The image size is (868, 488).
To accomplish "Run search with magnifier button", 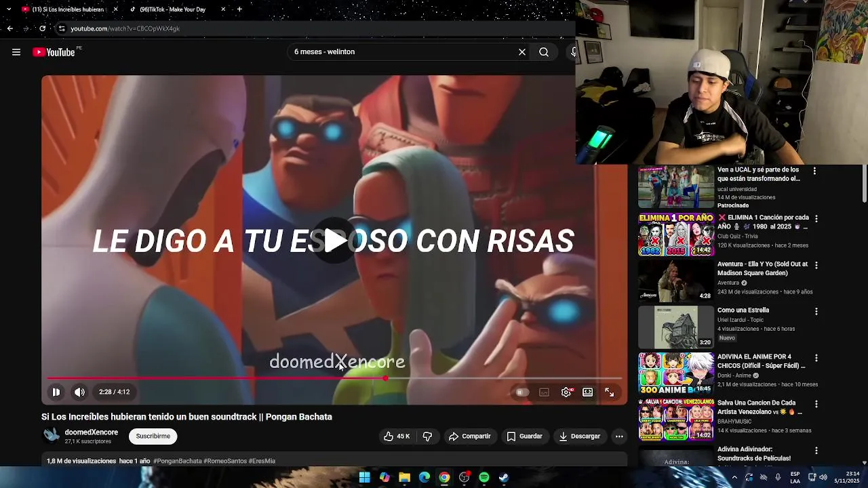I will click(x=544, y=52).
